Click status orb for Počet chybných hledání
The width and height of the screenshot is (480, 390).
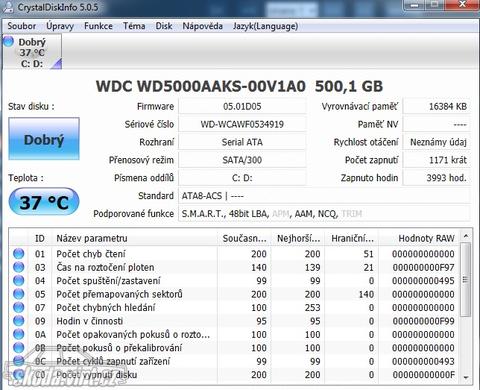coord(19,307)
